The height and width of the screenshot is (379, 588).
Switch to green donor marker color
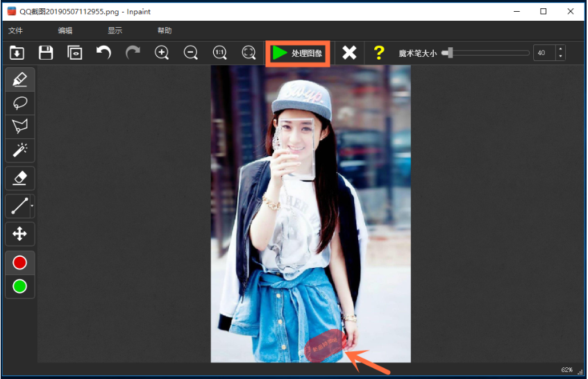(x=19, y=286)
